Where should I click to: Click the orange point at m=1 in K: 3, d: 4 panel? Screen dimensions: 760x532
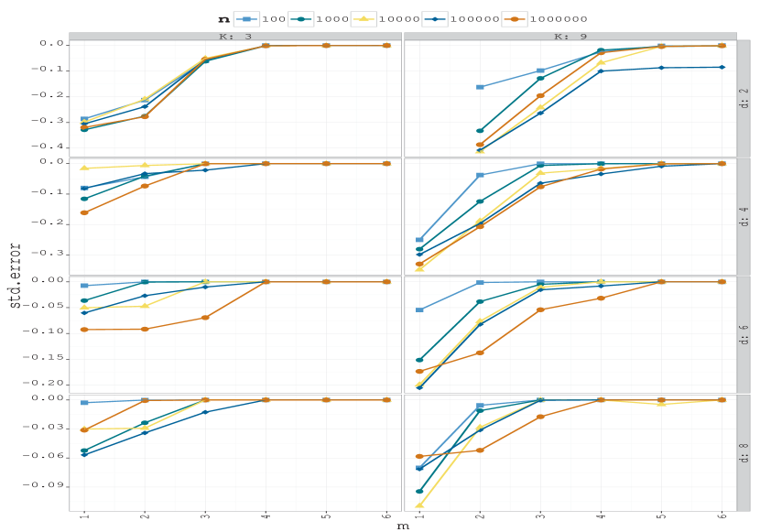[84, 212]
